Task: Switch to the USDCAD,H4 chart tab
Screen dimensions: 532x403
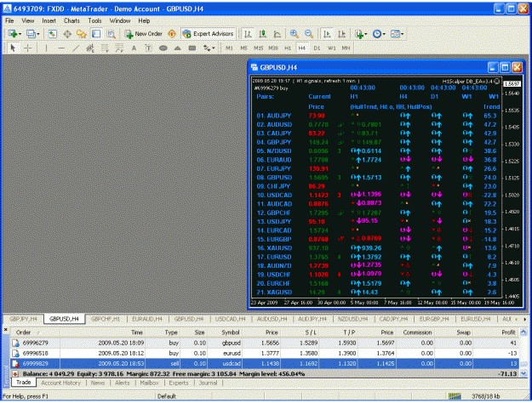Action: coord(231,319)
